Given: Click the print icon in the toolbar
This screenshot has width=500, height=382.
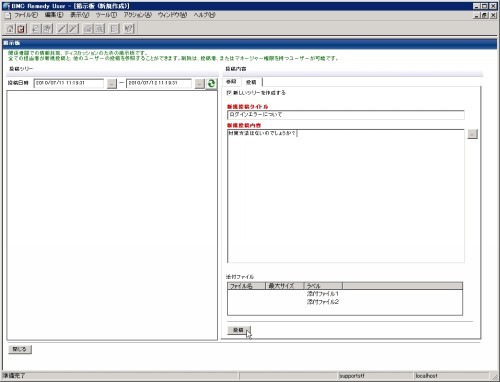Looking at the screenshot, I should (x=88, y=29).
